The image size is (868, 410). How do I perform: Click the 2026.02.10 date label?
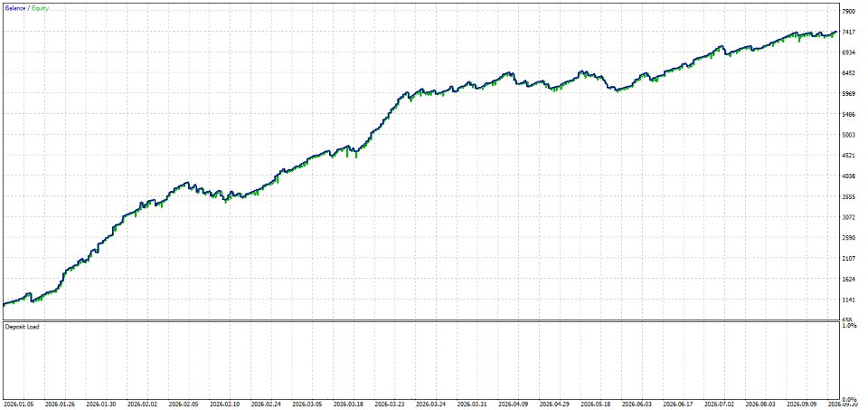pyautogui.click(x=225, y=405)
